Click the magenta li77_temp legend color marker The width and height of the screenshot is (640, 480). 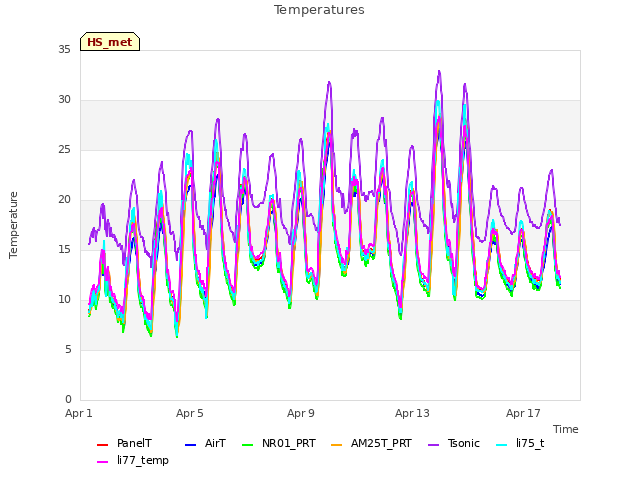102,461
